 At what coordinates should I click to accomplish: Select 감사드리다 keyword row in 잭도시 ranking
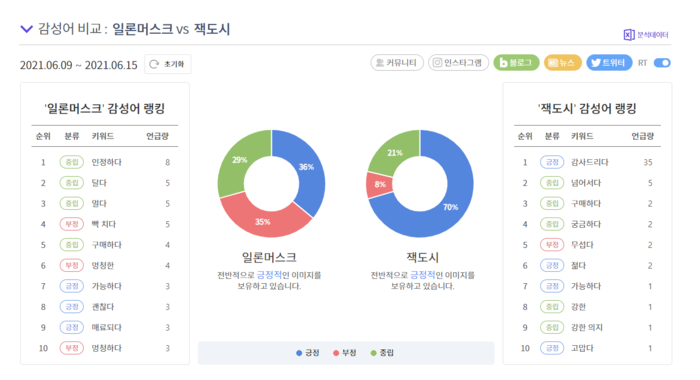pos(587,163)
